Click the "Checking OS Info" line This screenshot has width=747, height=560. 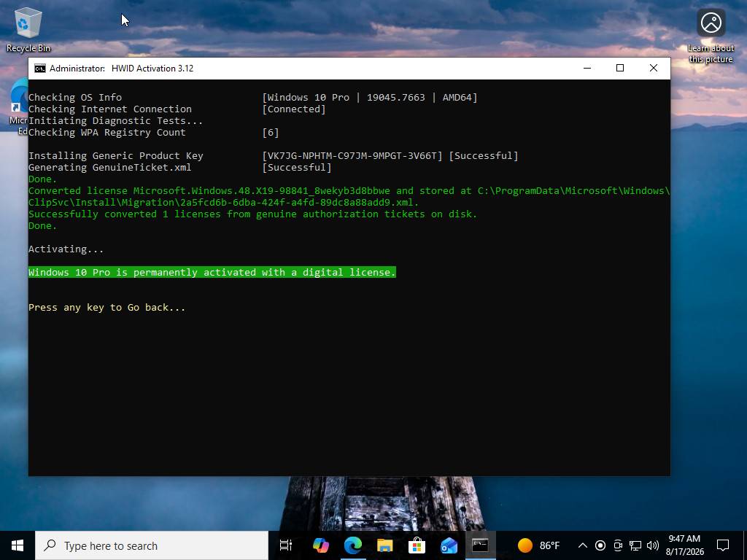[x=75, y=98]
